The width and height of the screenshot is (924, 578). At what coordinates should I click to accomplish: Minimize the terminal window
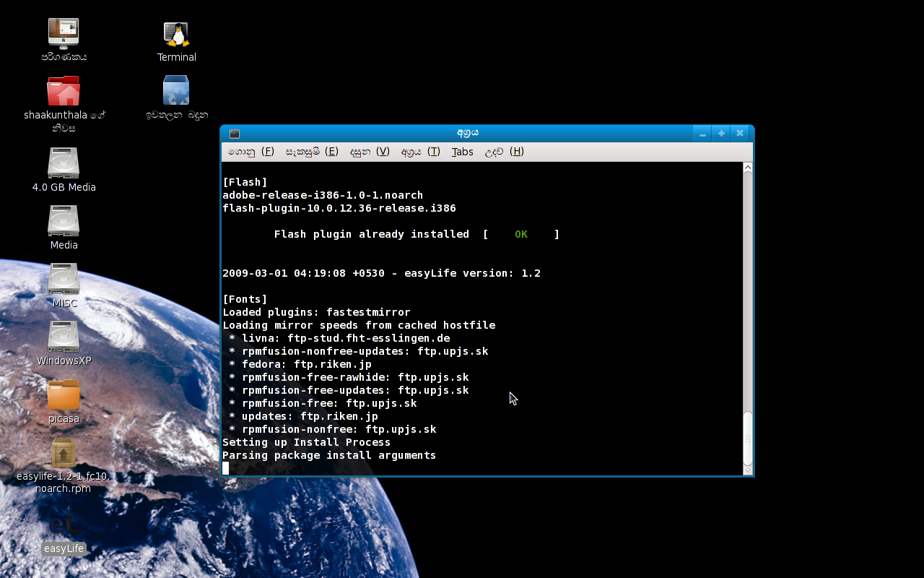[x=702, y=134]
